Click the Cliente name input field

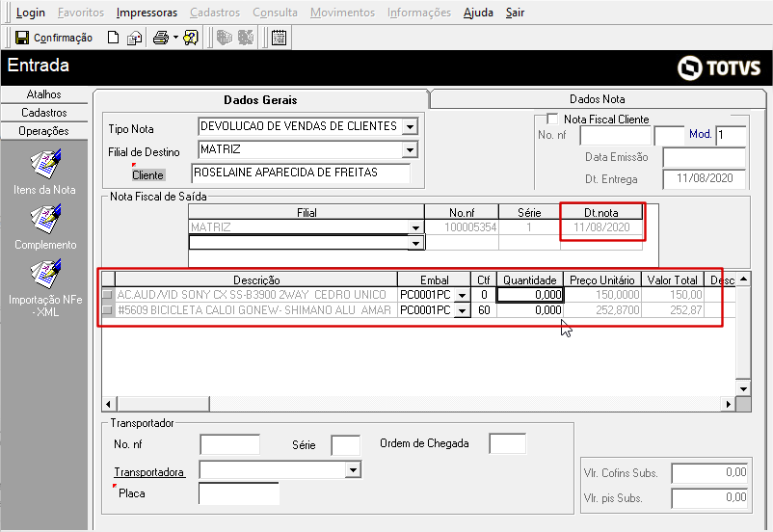[x=301, y=173]
